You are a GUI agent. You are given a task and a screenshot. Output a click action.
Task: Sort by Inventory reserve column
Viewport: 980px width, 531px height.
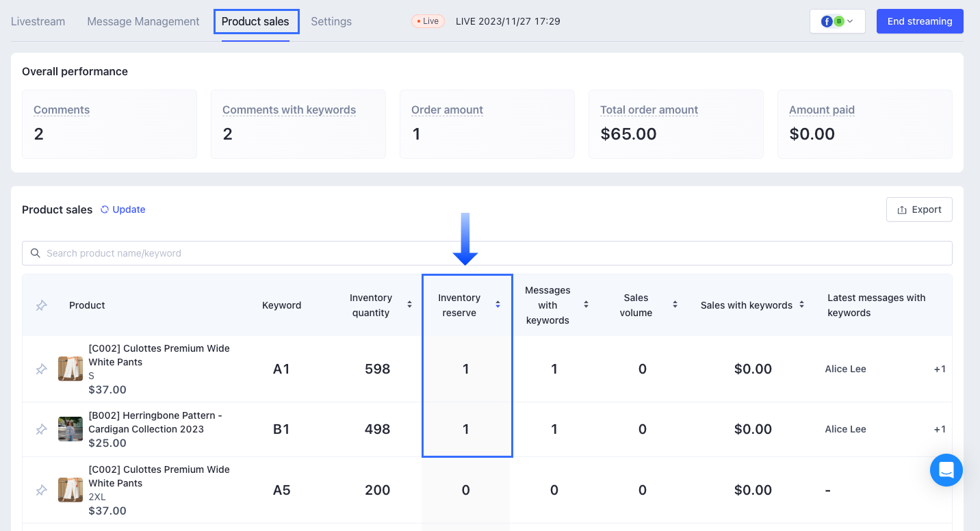pyautogui.click(x=498, y=305)
